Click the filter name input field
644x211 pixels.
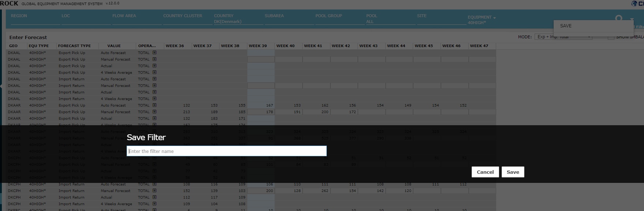226,151
